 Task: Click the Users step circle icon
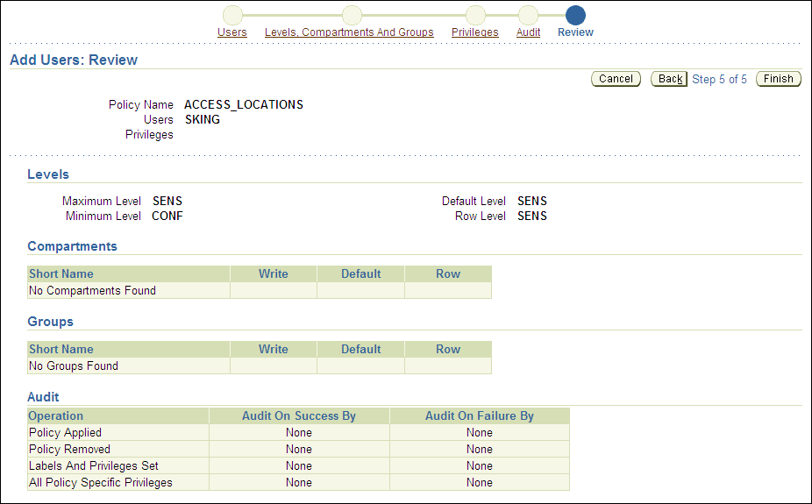[x=232, y=15]
